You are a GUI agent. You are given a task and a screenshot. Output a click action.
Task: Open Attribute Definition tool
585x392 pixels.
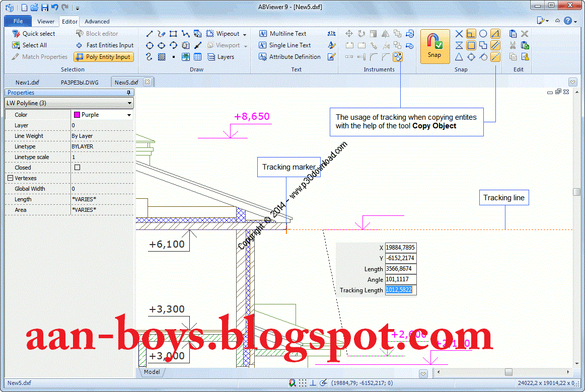289,57
